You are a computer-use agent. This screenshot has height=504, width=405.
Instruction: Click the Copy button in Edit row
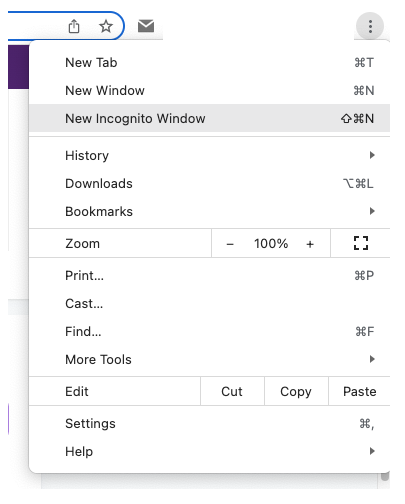coord(296,391)
